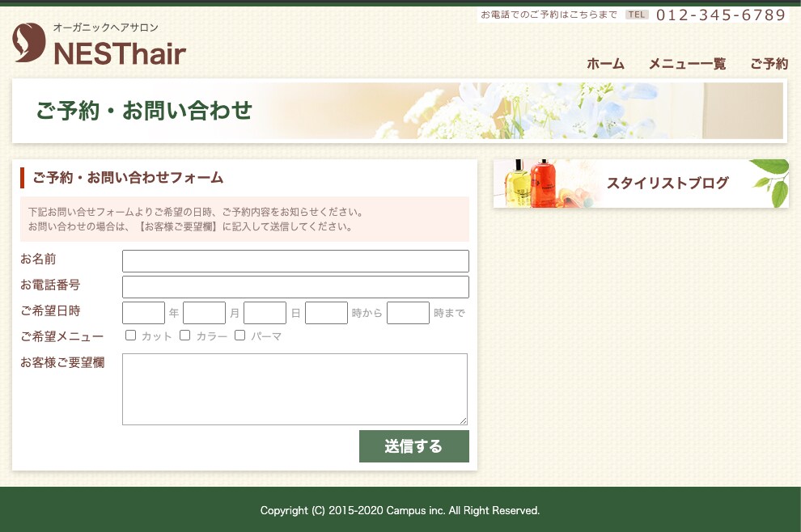The width and height of the screenshot is (801, 532).
Task: Click the ご予約・お問い合わせ page banner
Action: click(x=400, y=111)
